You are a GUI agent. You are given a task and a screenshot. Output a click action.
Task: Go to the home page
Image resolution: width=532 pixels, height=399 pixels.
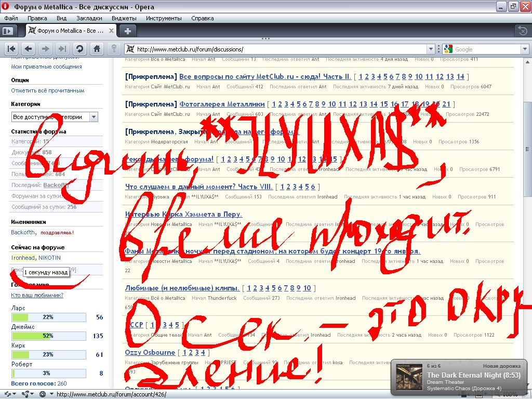(97, 49)
